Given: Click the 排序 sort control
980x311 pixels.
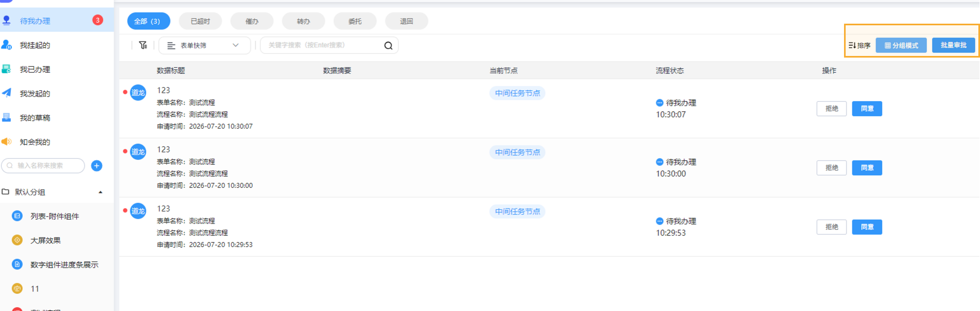Looking at the screenshot, I should pyautogui.click(x=860, y=45).
